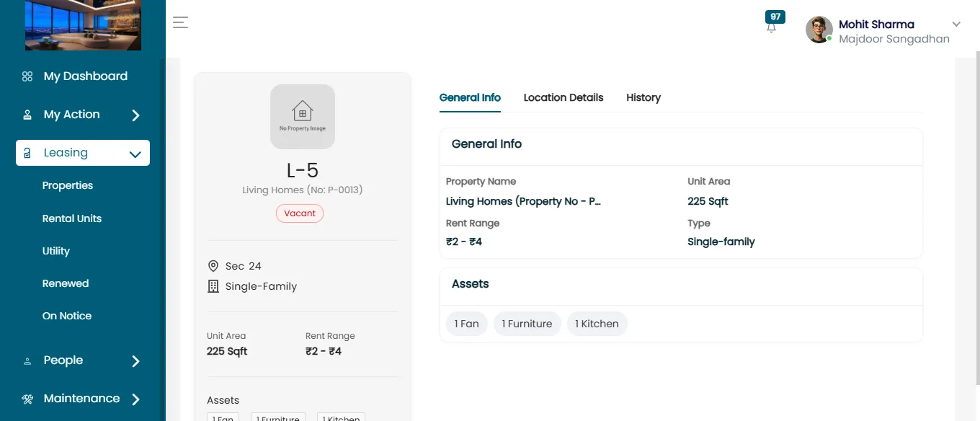Image resolution: width=980 pixels, height=421 pixels.
Task: Click the hamburger menu icon
Action: tap(181, 22)
